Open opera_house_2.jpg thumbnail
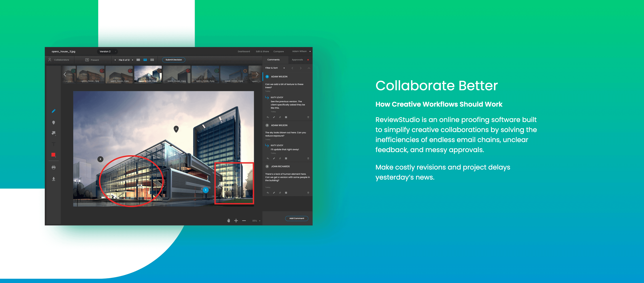 point(119,74)
